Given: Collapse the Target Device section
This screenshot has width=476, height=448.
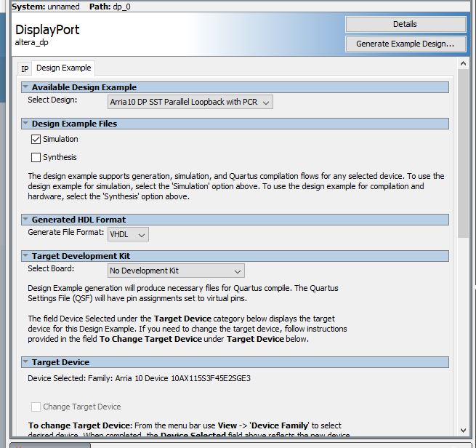Looking at the screenshot, I should pyautogui.click(x=26, y=362).
